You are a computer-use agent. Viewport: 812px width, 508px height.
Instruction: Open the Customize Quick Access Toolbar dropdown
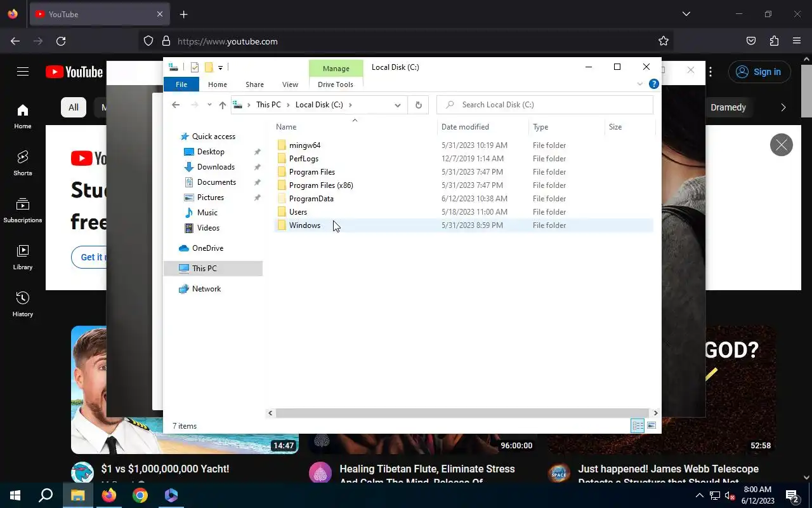[220, 67]
